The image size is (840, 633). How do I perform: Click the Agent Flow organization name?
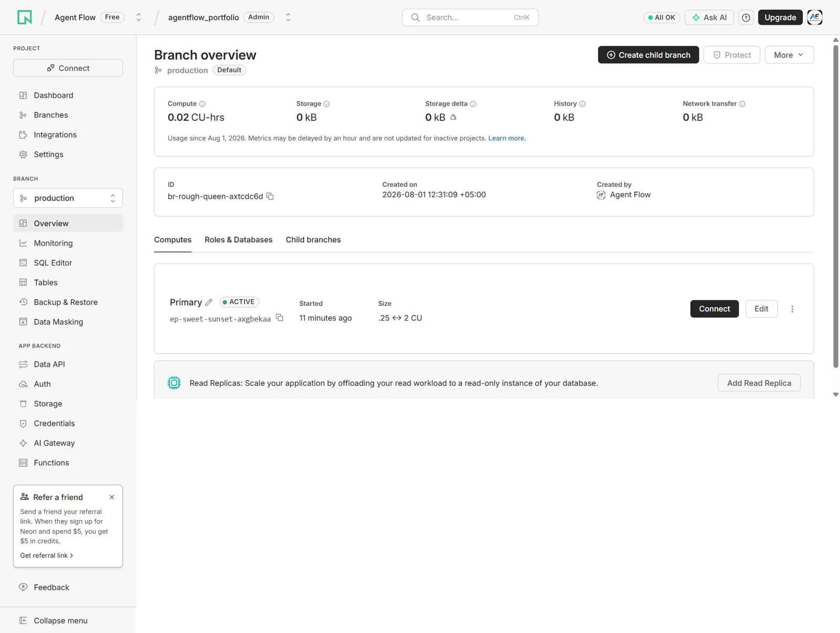pos(75,17)
